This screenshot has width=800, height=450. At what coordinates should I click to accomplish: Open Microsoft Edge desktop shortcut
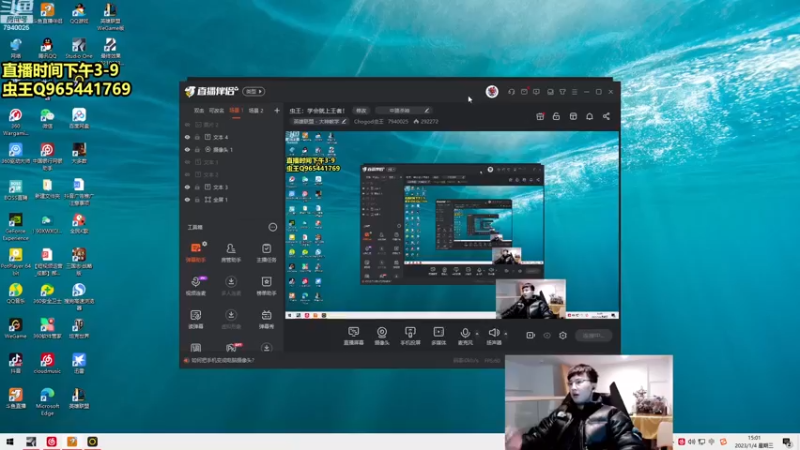click(47, 401)
